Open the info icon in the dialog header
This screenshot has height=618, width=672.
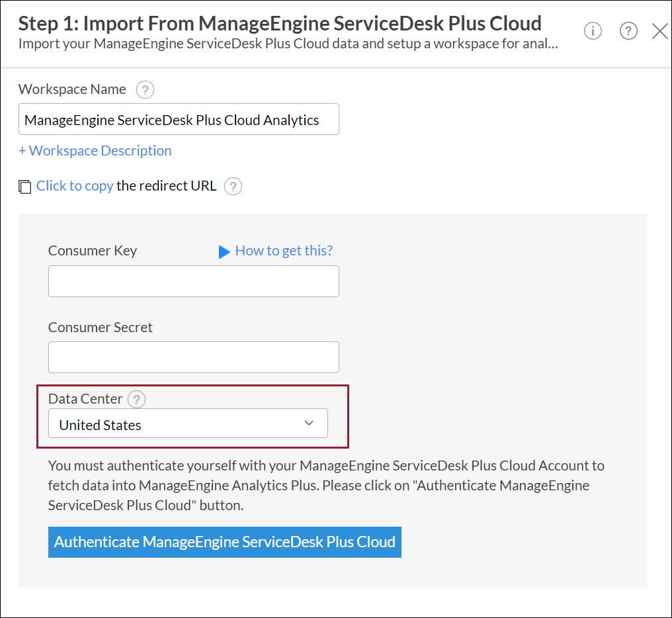[x=593, y=31]
